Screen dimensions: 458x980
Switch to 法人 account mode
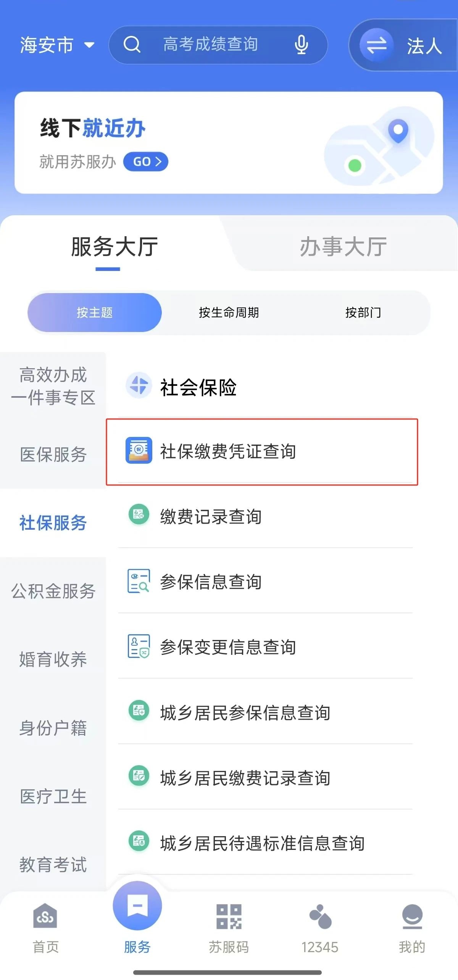tap(403, 45)
